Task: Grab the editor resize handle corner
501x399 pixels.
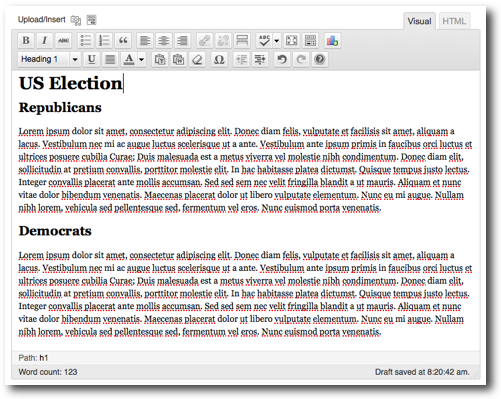Action: pyautogui.click(x=476, y=375)
